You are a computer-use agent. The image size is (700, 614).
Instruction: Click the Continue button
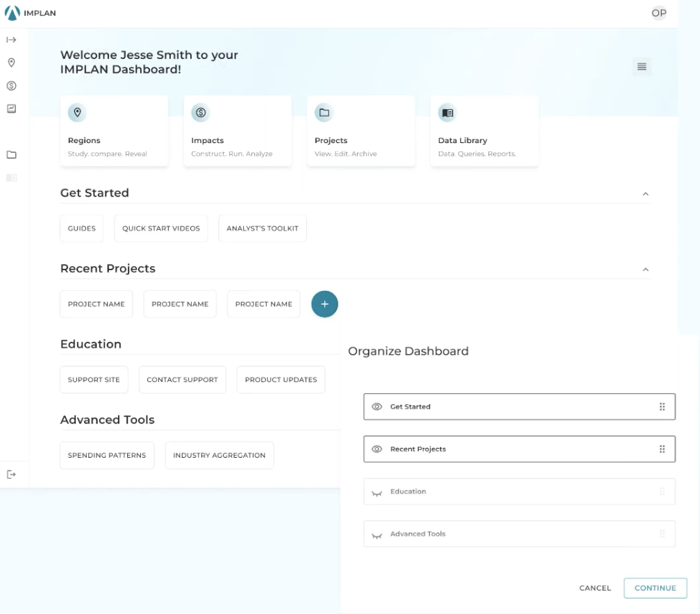coord(655,588)
